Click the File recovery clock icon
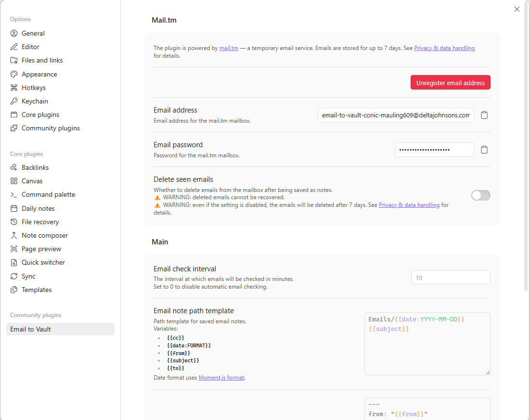530x420 pixels. point(14,222)
